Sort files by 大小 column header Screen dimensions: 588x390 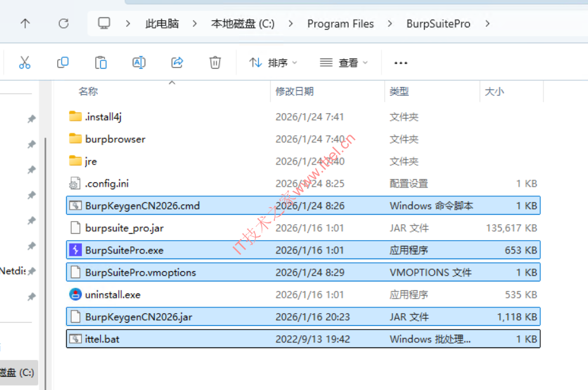pyautogui.click(x=494, y=91)
